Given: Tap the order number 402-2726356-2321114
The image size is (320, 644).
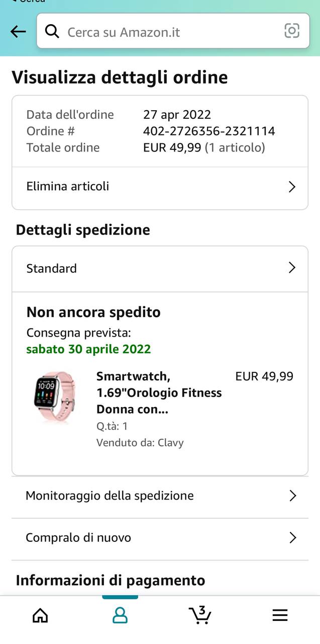Looking at the screenshot, I should tap(209, 131).
